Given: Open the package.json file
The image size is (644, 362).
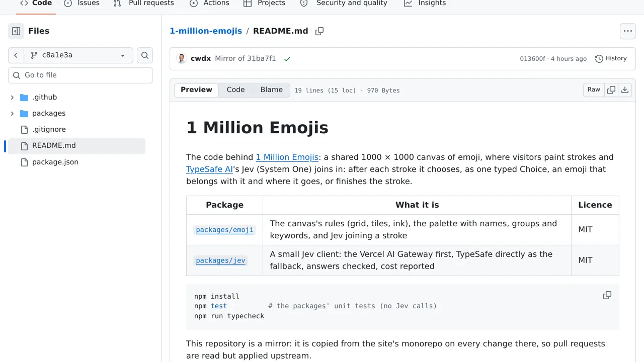Looking at the screenshot, I should tap(55, 162).
